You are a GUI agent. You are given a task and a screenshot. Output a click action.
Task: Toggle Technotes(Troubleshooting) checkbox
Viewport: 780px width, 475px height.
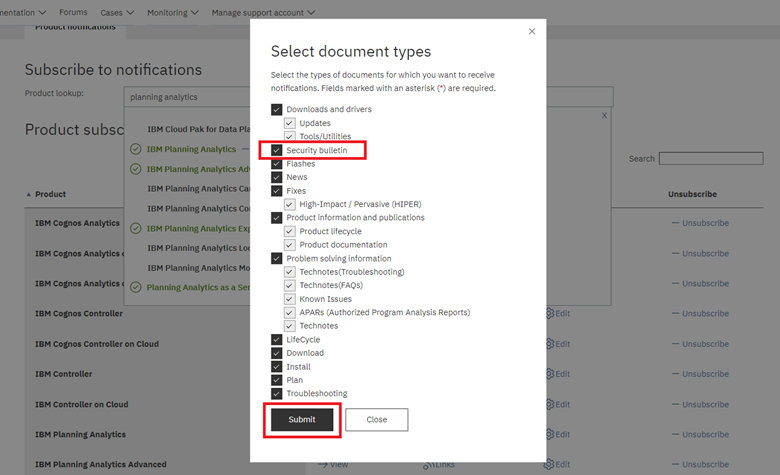click(x=290, y=272)
